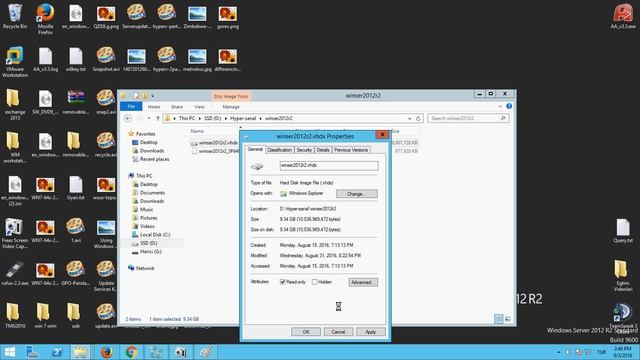
Task: Click SSD (D:) in the address breadcrumb
Action: coord(212,118)
